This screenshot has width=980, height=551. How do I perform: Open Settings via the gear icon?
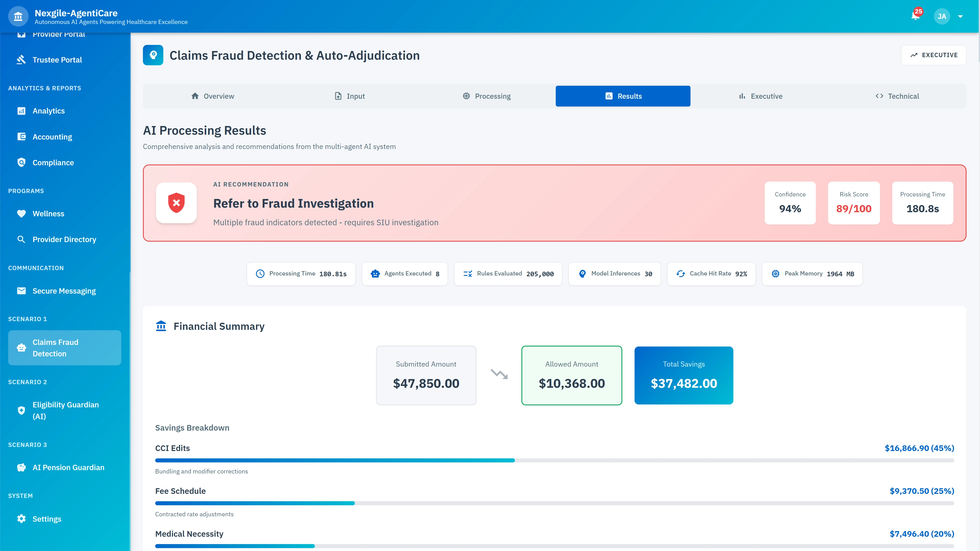(21, 518)
